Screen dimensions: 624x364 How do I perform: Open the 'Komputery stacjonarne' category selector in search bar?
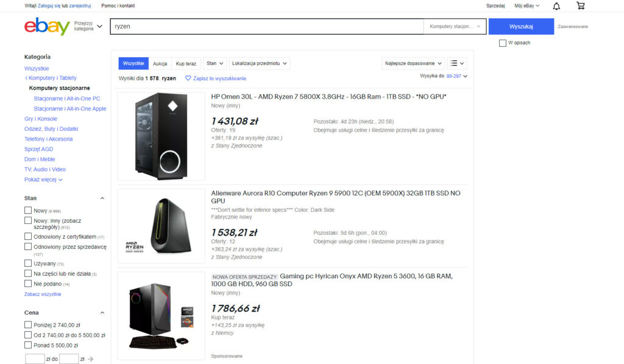[455, 27]
